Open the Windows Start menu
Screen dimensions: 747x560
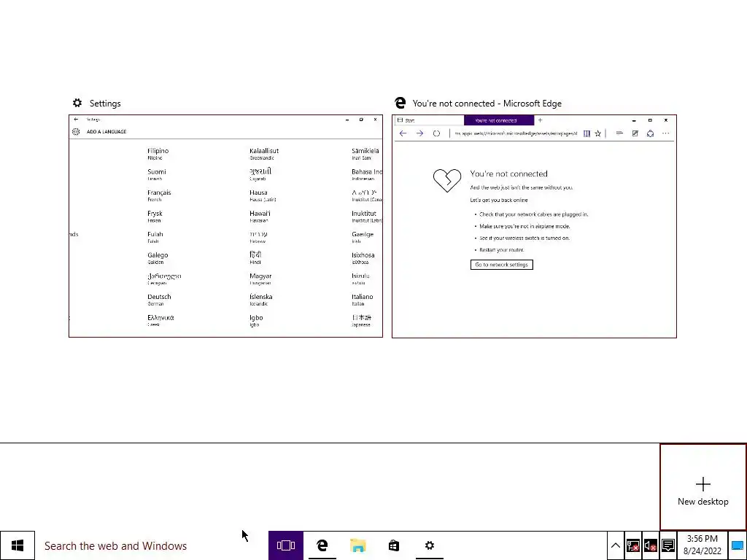tap(18, 545)
